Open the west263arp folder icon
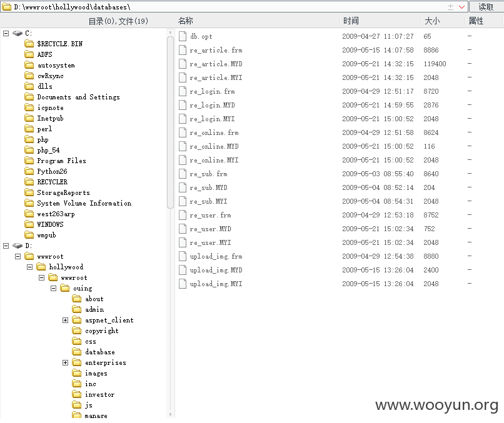This screenshot has height=423, width=504. click(x=29, y=214)
